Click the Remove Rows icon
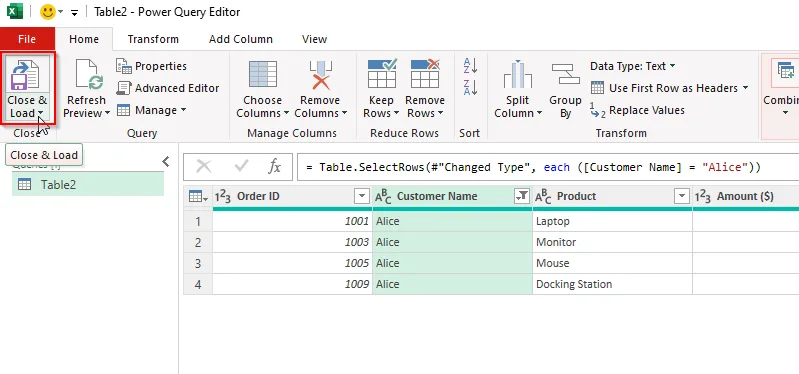Viewport: 799px width, 374px height. [x=425, y=74]
